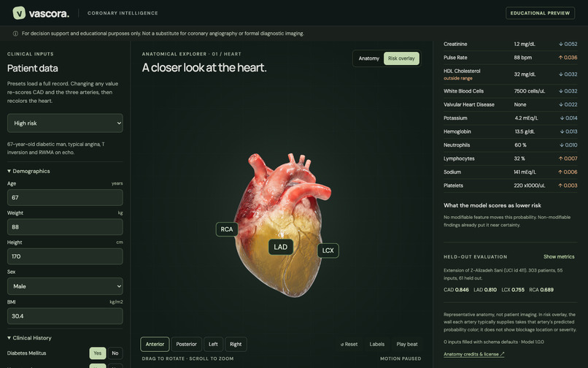
Task: Click the info icon in the disclaimer banner
Action: tap(15, 34)
